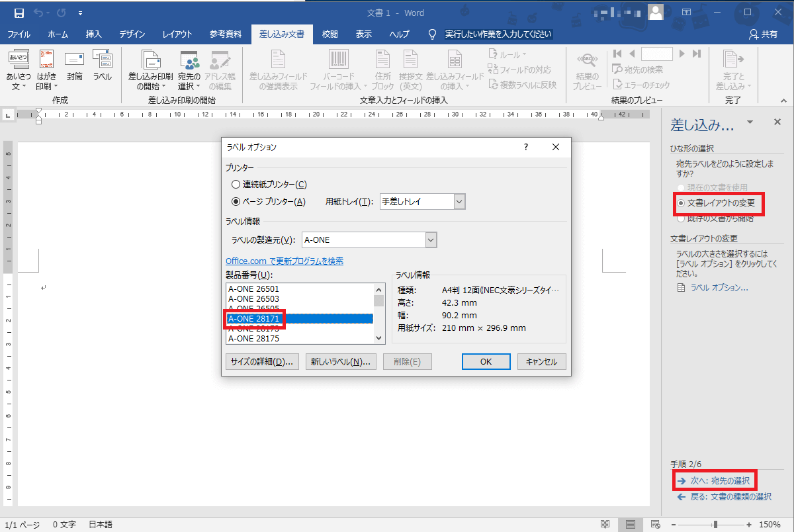Click the ? help icon in dialog
Image resolution: width=794 pixels, height=532 pixels.
(x=526, y=147)
